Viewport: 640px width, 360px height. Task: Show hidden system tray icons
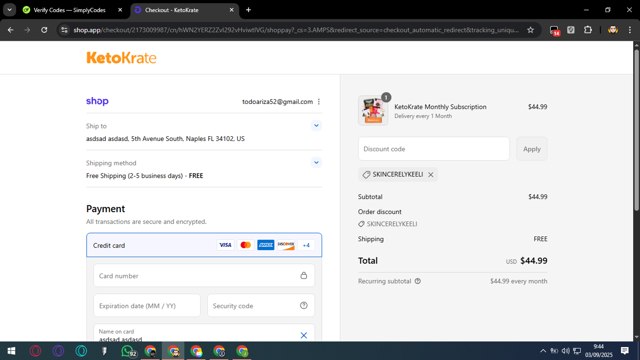point(543,351)
